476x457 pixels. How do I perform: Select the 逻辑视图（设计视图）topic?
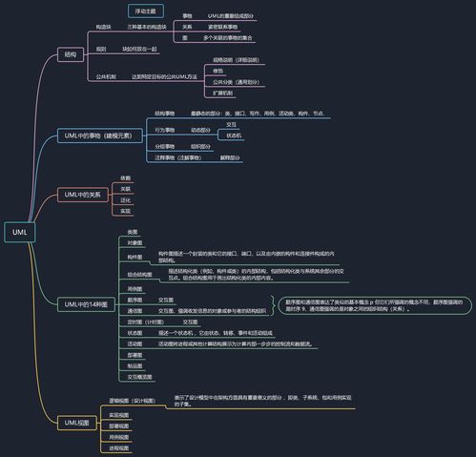(133, 401)
